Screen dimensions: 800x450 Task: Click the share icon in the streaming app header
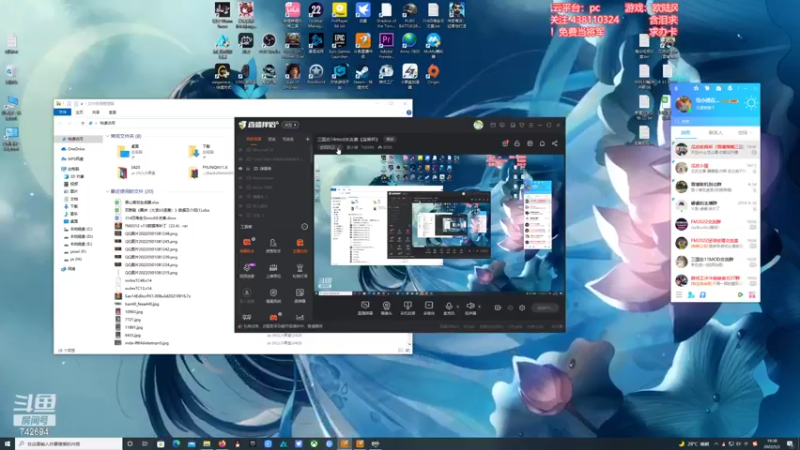555,143
